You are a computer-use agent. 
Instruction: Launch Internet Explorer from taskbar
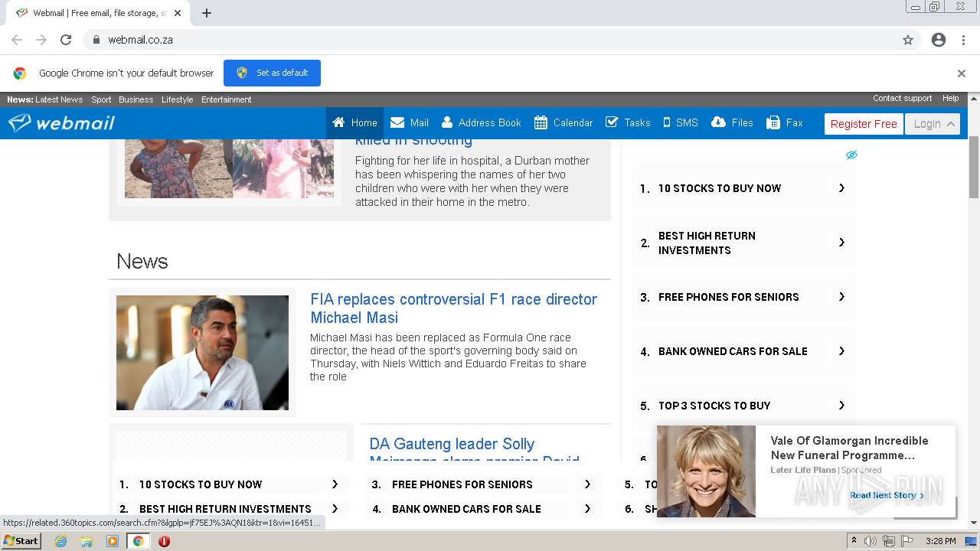coord(60,541)
